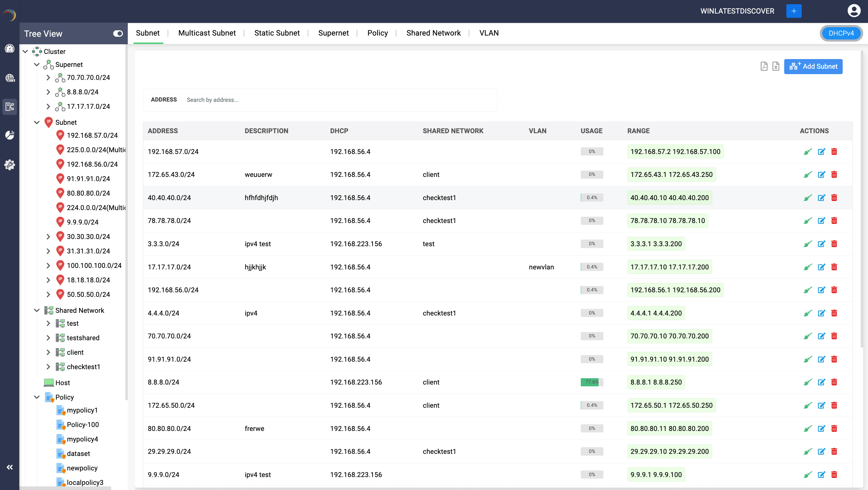Export subnet list as PDF icon
This screenshot has width=868, height=490.
[764, 66]
